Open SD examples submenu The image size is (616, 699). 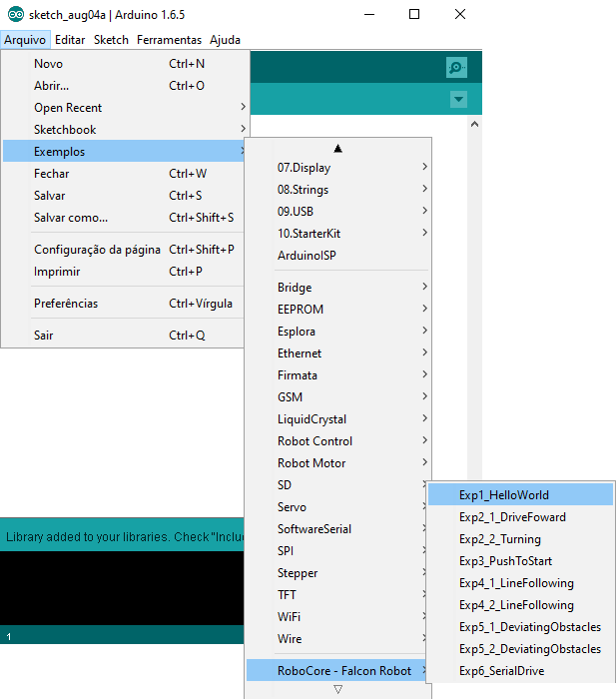(x=336, y=484)
